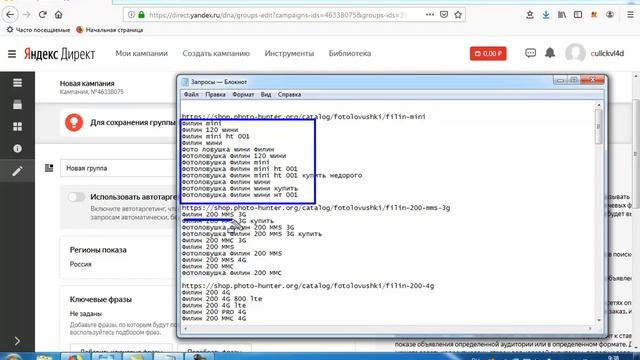Viewport: 640px width, 360px height.
Task: Click the list icon in left sidebar
Action: click(17, 83)
